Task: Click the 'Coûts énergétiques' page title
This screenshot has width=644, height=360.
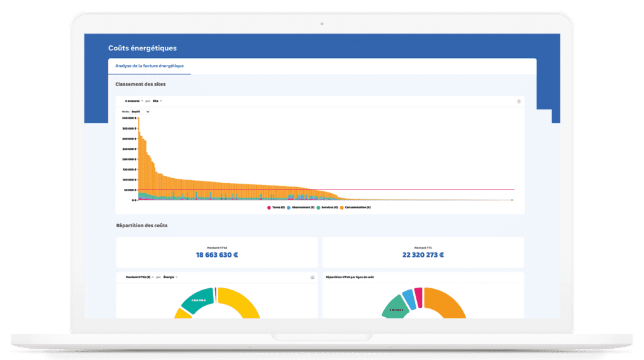Action: [142, 48]
